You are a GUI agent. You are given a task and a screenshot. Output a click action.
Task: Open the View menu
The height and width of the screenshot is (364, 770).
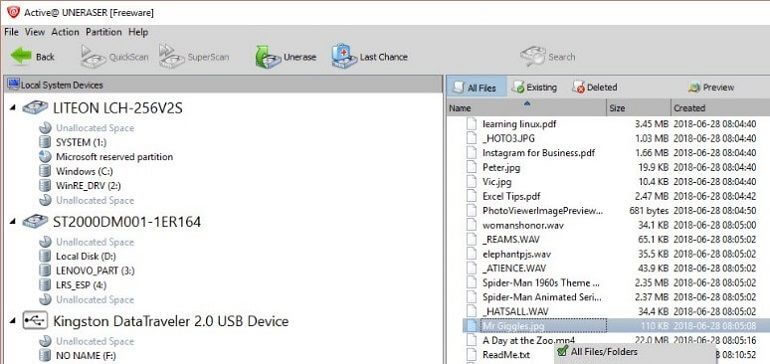tap(35, 32)
